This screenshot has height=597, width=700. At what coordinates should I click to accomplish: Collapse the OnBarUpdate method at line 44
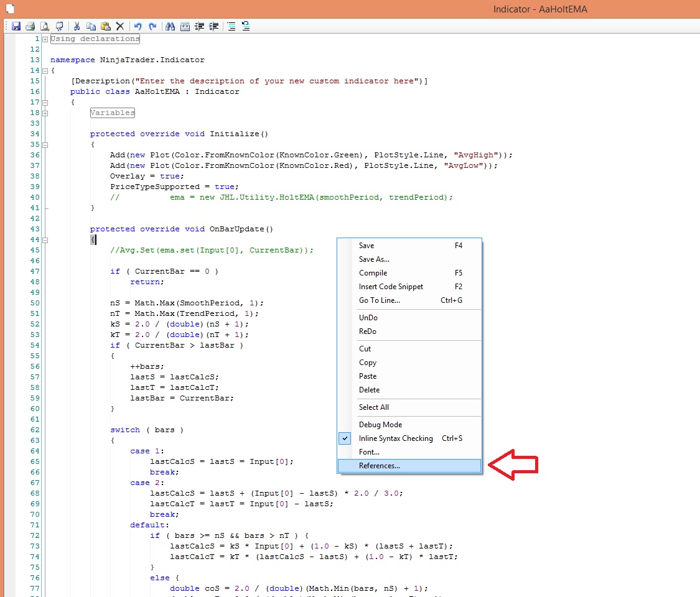(x=45, y=240)
